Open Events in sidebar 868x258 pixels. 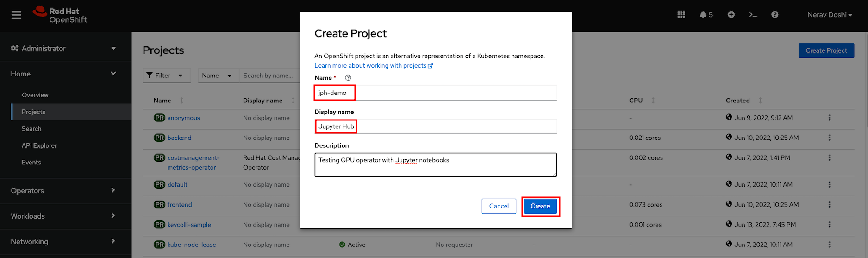coord(31,162)
